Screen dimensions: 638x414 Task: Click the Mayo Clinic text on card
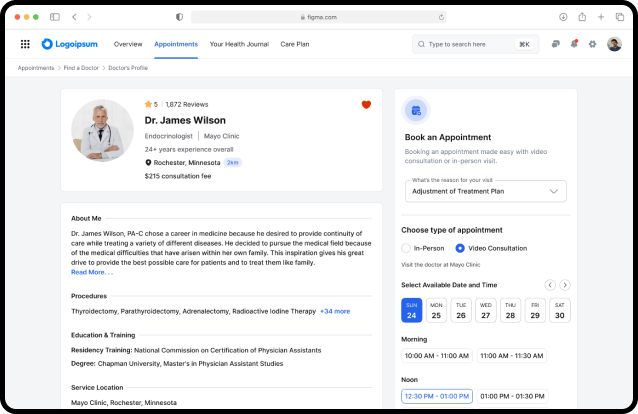[221, 136]
